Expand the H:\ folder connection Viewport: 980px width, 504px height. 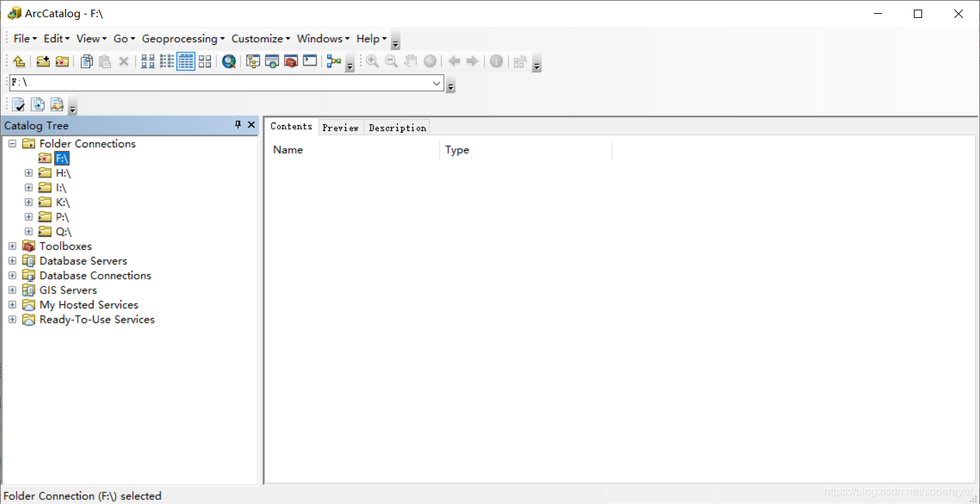coord(28,173)
